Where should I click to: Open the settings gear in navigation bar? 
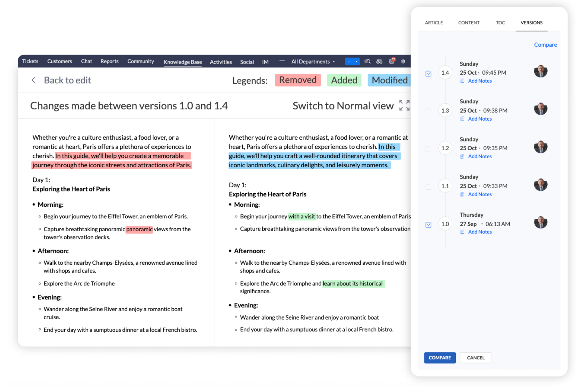pos(403,61)
